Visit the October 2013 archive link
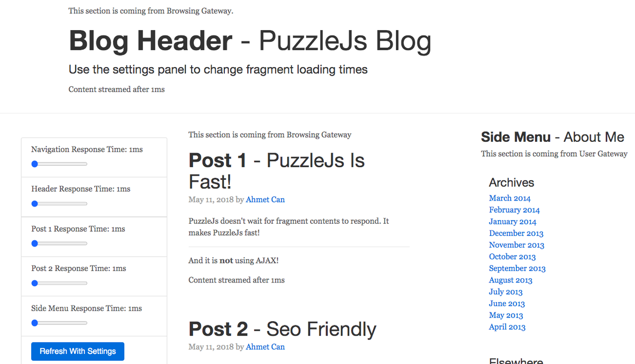This screenshot has height=364, width=635. [512, 257]
